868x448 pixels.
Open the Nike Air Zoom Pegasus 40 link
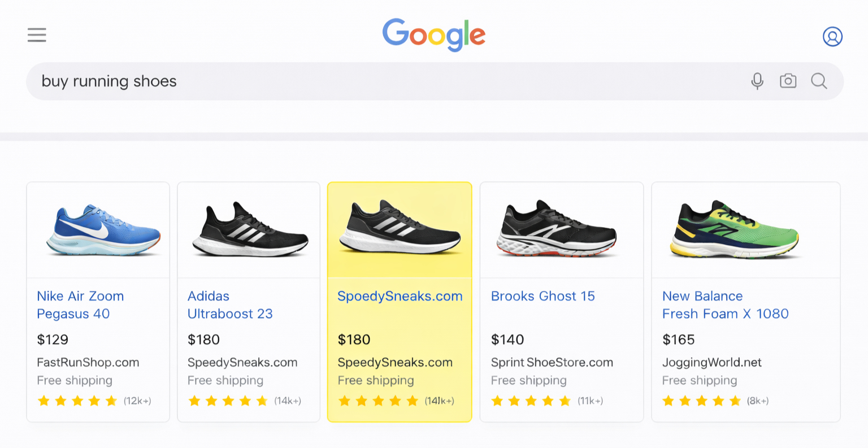coord(80,305)
